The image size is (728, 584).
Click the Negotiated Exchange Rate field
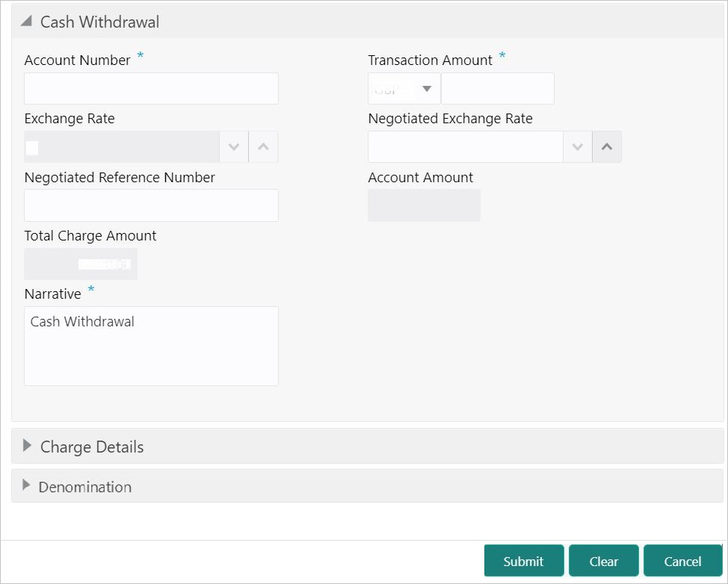[465, 147]
